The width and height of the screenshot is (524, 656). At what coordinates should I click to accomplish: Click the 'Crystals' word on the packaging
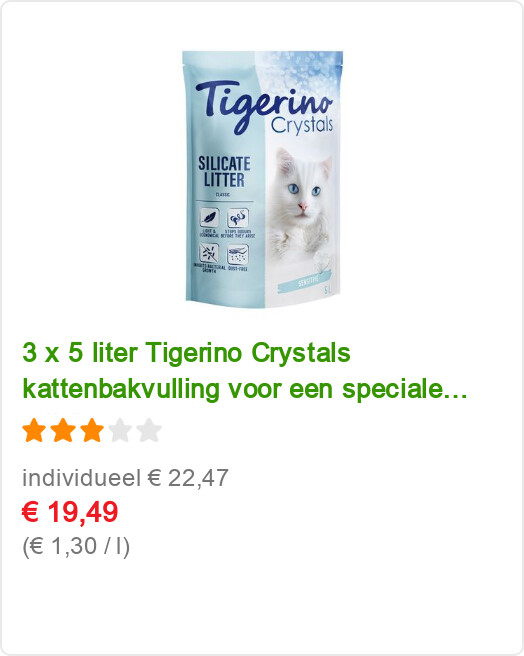(302, 125)
